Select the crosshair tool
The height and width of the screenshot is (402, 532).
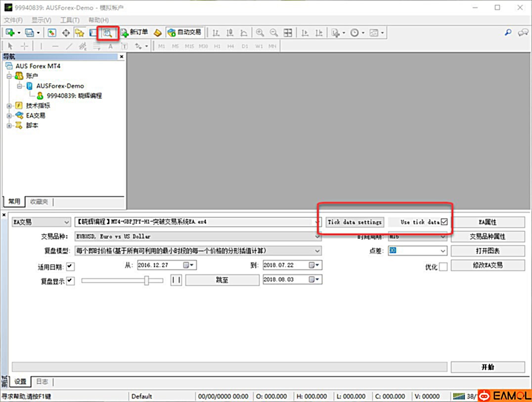[24, 46]
